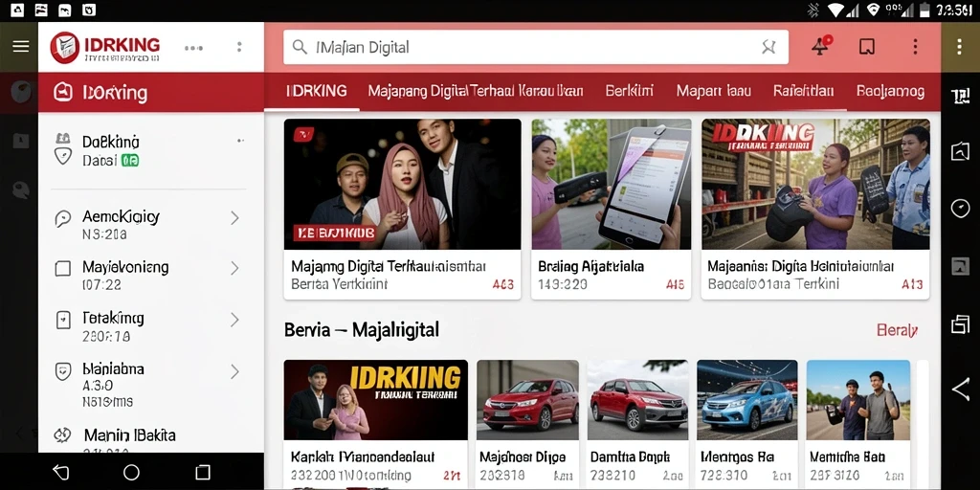Viewport: 980px width, 490px height.
Task: Select the Baoljamog tab
Action: click(x=890, y=91)
